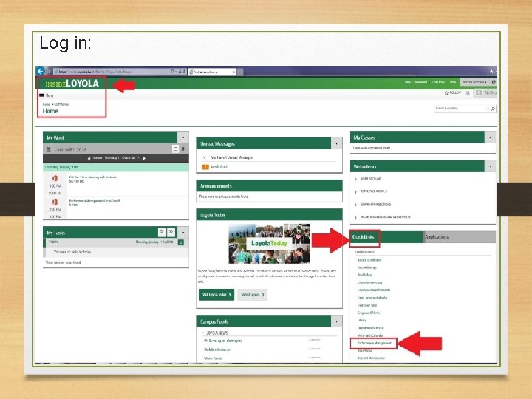This screenshot has width=532, height=399.
Task: Click the Visit Loyola Today button
Action: (216, 295)
